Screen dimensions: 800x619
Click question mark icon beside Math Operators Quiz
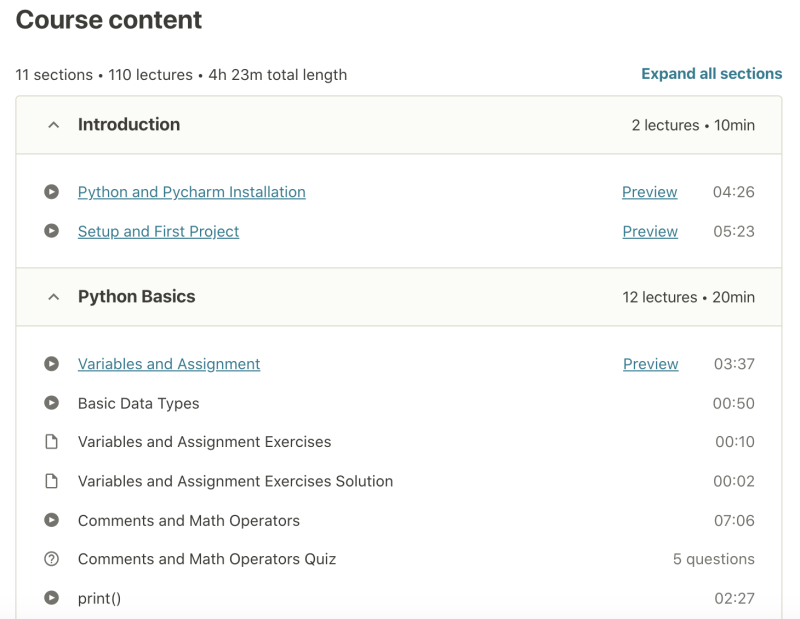pyautogui.click(x=52, y=559)
